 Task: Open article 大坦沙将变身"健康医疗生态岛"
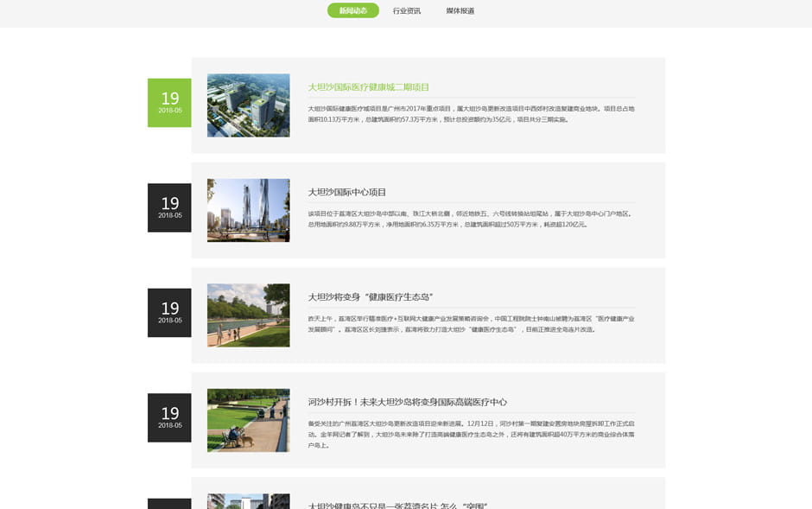tap(371, 297)
